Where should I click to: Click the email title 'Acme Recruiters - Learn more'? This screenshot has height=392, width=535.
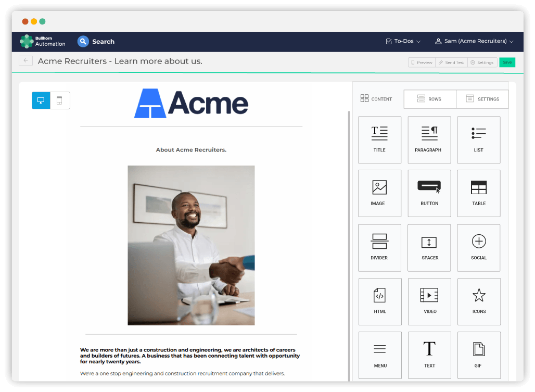point(120,61)
